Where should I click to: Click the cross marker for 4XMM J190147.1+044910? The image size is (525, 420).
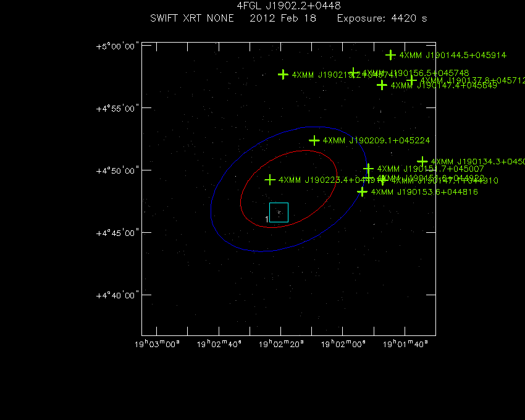(x=382, y=180)
